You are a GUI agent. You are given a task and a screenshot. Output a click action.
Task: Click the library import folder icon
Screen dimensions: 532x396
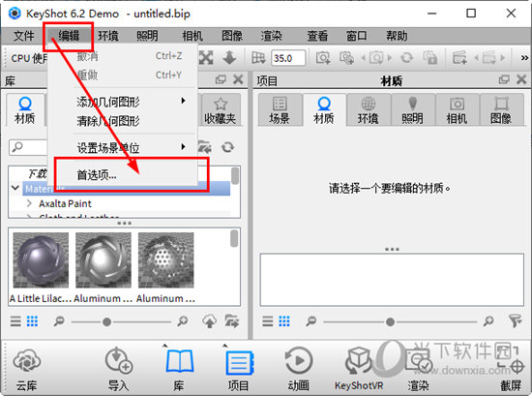click(x=205, y=147)
